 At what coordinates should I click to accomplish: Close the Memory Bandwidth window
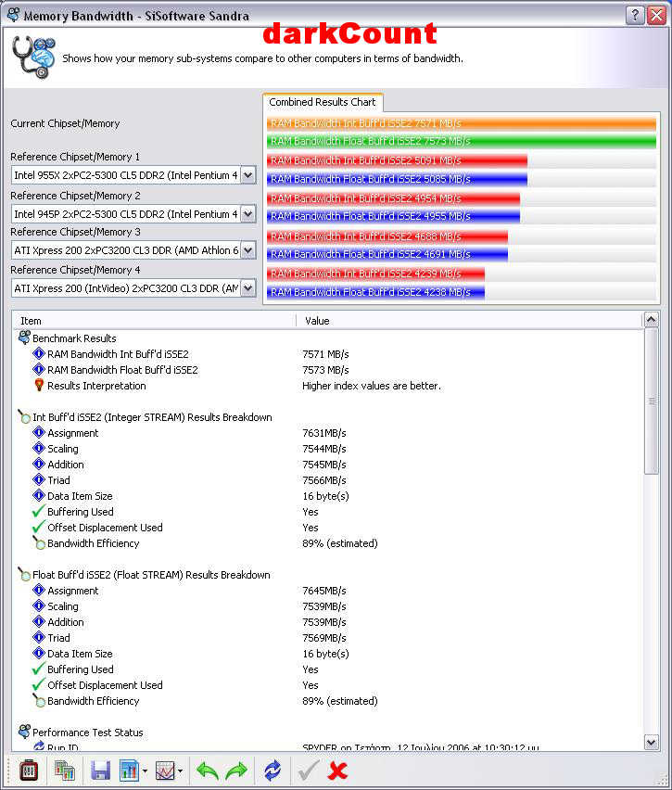click(657, 15)
